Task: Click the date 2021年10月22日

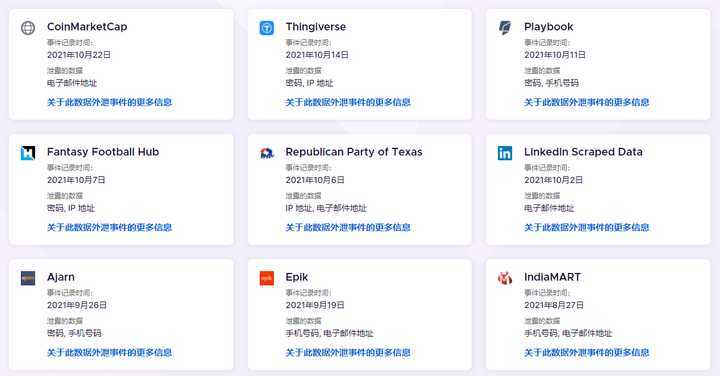Action: coord(79,55)
